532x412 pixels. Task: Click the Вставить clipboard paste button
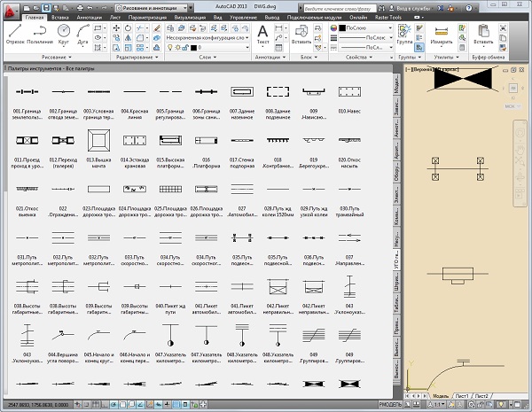coord(483,32)
